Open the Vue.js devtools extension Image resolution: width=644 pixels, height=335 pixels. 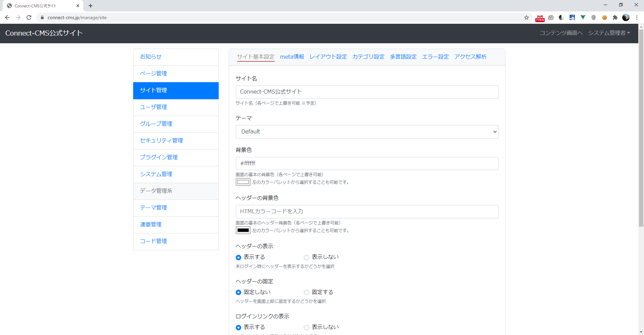(583, 17)
